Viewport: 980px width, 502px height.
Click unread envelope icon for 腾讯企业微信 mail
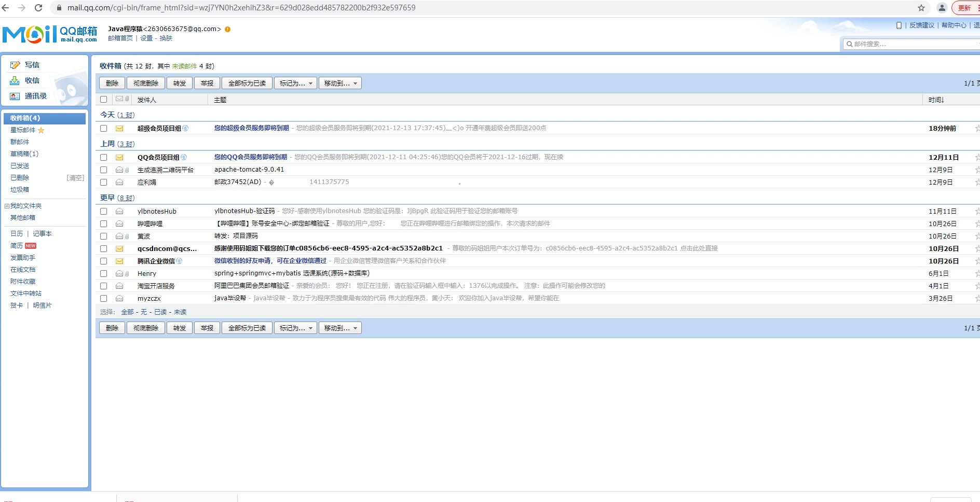tap(119, 261)
